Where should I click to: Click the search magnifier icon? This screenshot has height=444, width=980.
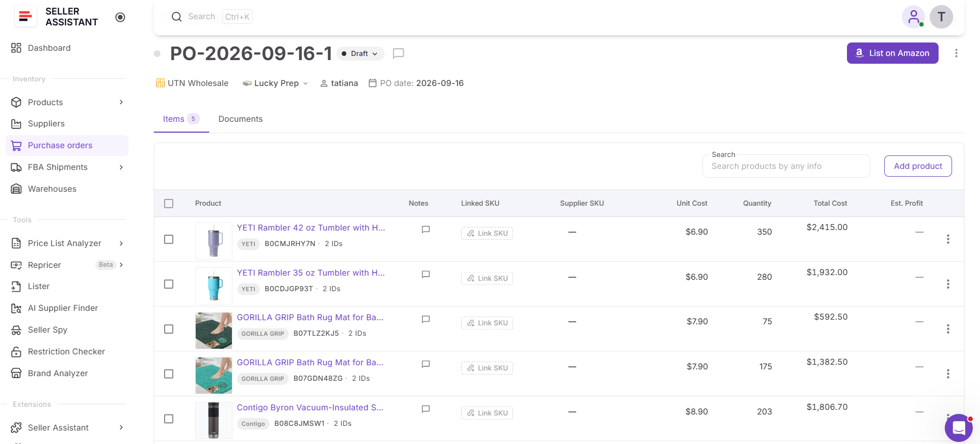177,17
